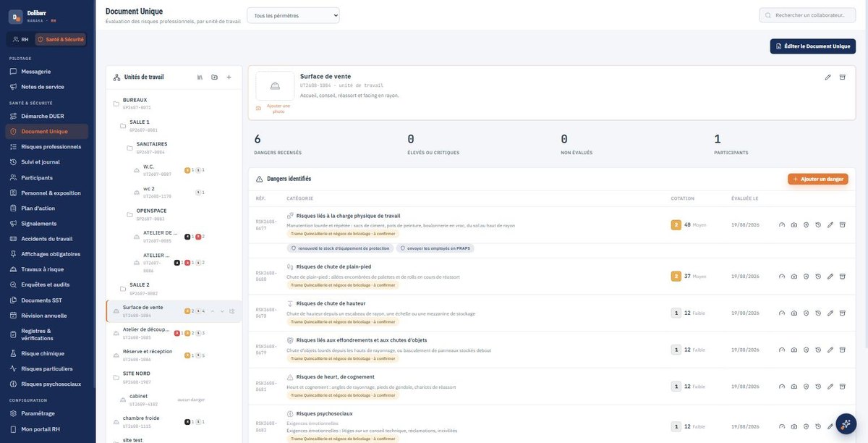Select the SALLE 1 folder in the tree
The height and width of the screenshot is (443, 868).
tap(140, 126)
